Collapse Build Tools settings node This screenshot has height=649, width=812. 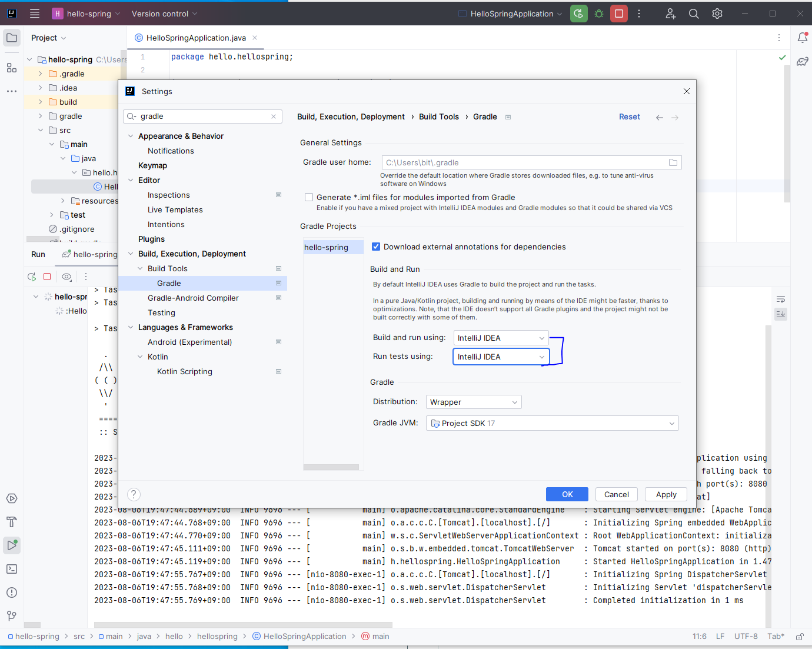click(x=140, y=268)
